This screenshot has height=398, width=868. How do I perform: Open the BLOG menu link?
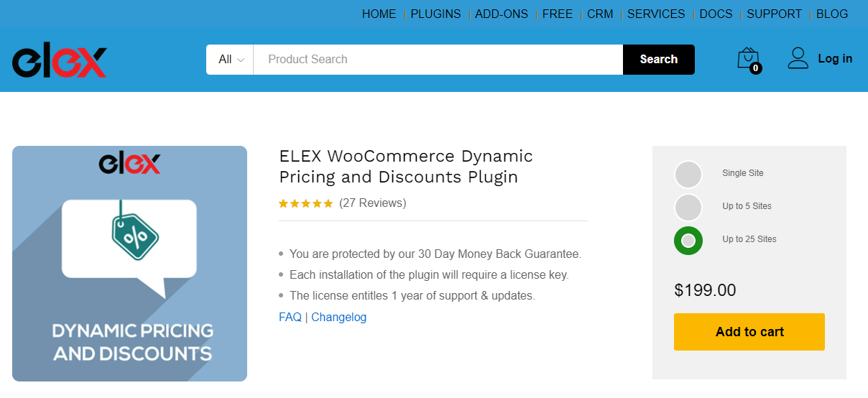pyautogui.click(x=832, y=14)
